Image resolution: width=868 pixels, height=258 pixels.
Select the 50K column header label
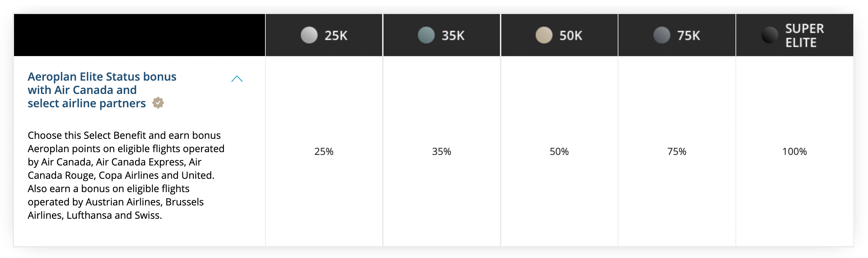[x=571, y=35]
